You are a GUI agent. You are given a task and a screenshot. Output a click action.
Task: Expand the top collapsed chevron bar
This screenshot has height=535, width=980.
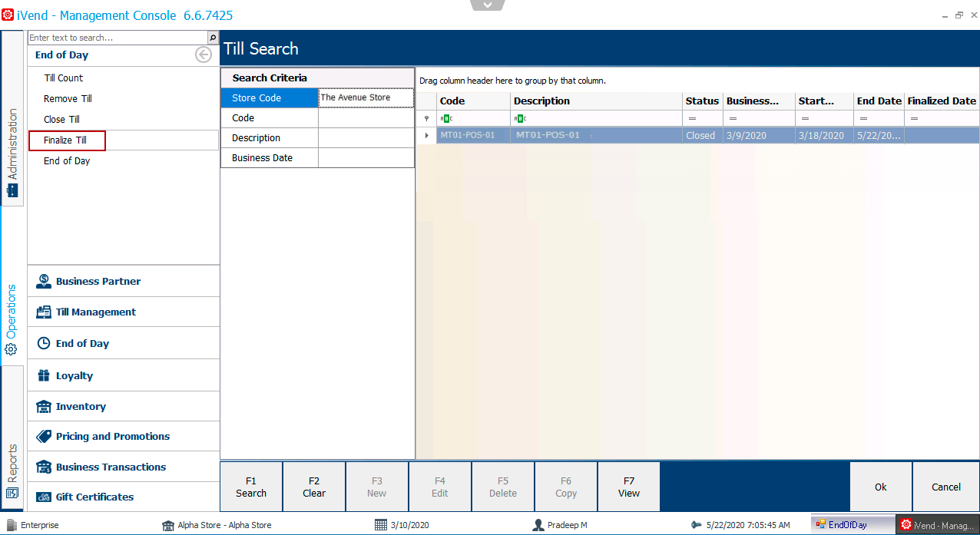pos(488,5)
